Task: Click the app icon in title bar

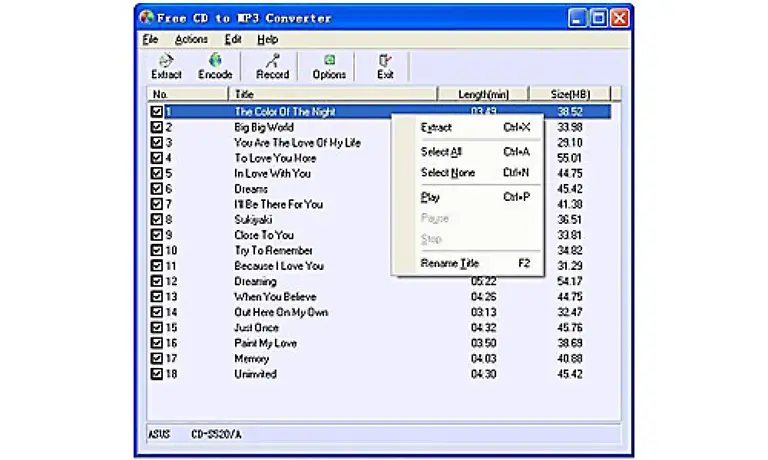Action: [146, 18]
